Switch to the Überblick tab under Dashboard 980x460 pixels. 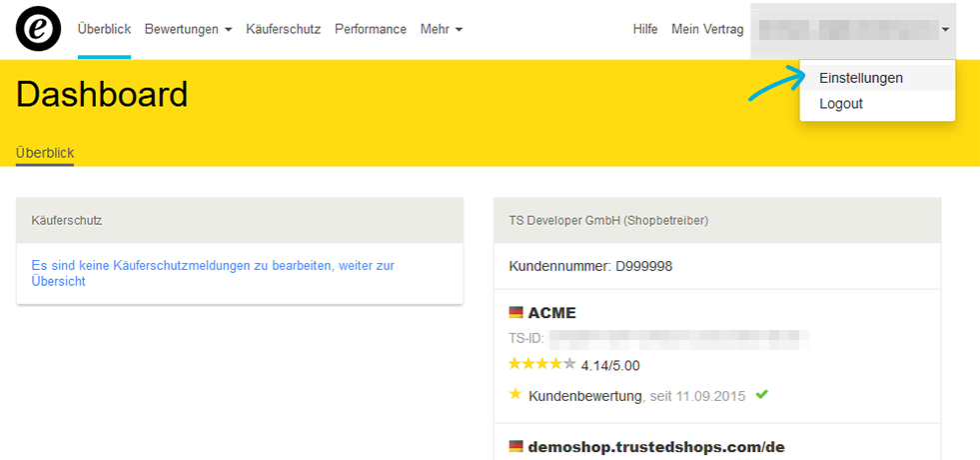(45, 153)
